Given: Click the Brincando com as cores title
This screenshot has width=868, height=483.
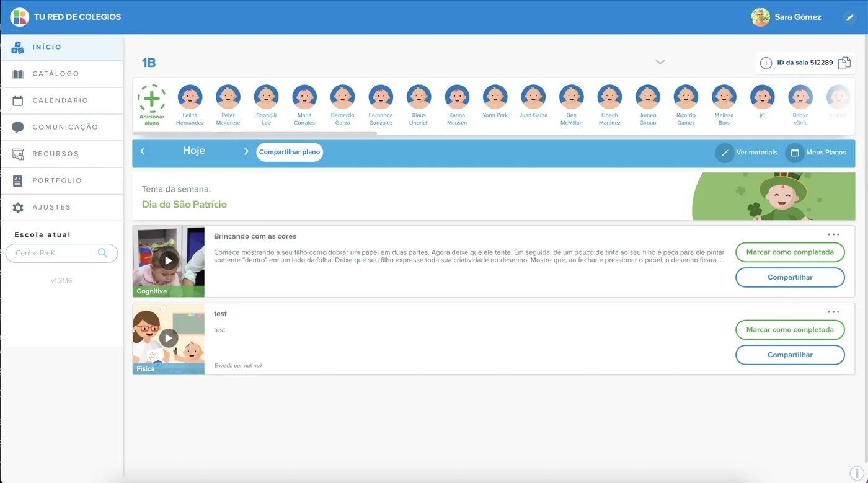Looking at the screenshot, I should click(x=255, y=236).
